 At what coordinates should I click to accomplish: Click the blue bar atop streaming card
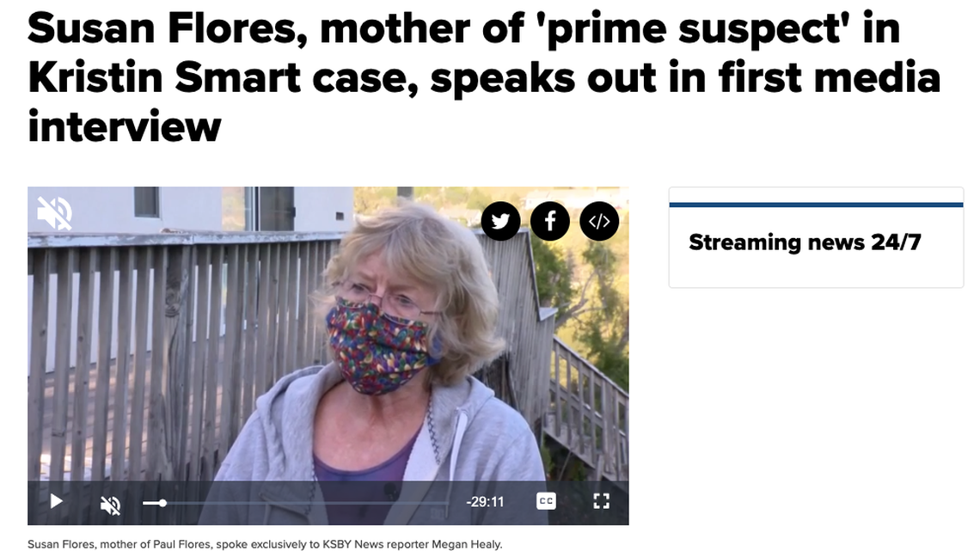pos(817,205)
